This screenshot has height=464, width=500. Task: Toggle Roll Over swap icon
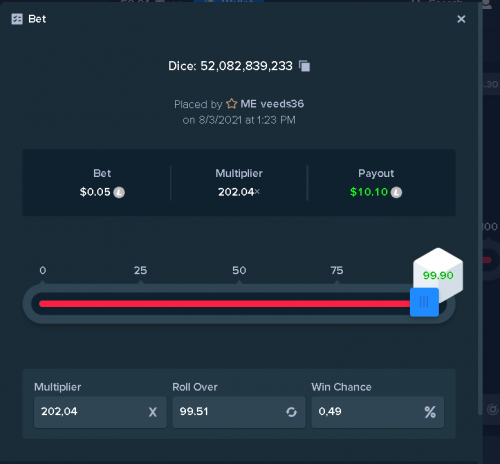tap(291, 412)
